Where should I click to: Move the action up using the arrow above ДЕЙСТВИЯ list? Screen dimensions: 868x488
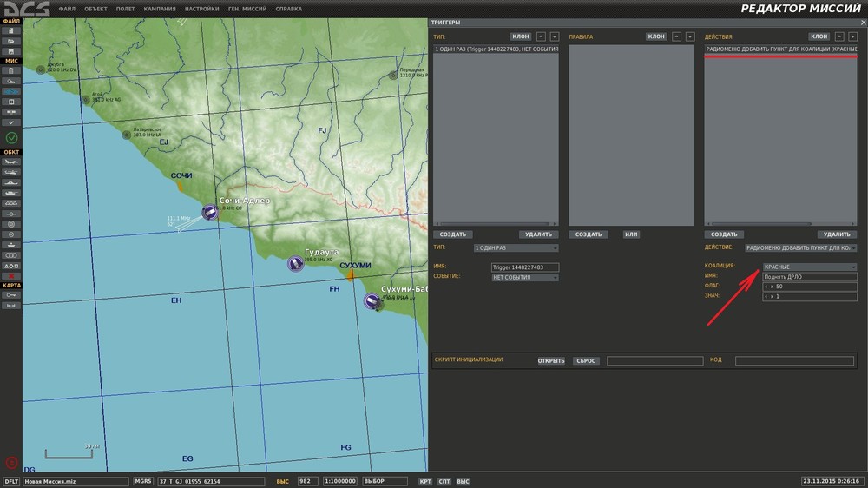pos(839,37)
